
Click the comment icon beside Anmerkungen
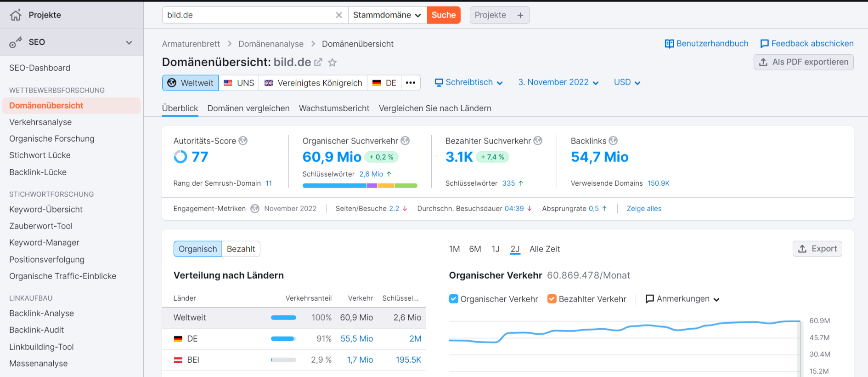pyautogui.click(x=650, y=299)
